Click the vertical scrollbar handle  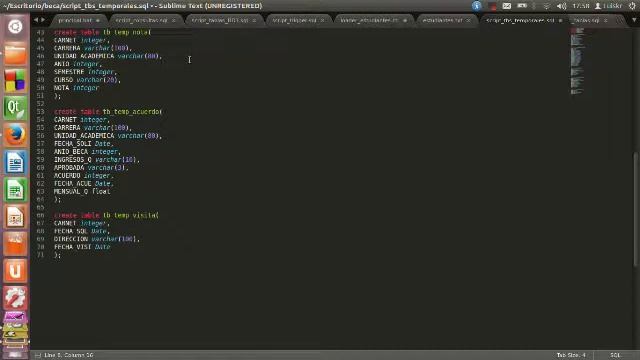point(636,209)
